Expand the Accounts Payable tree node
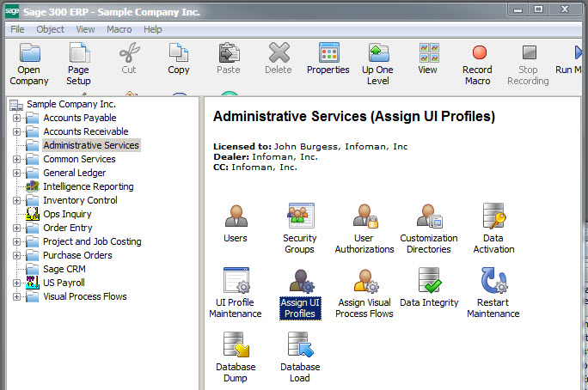Viewport: 588px width, 390px height. 16,118
